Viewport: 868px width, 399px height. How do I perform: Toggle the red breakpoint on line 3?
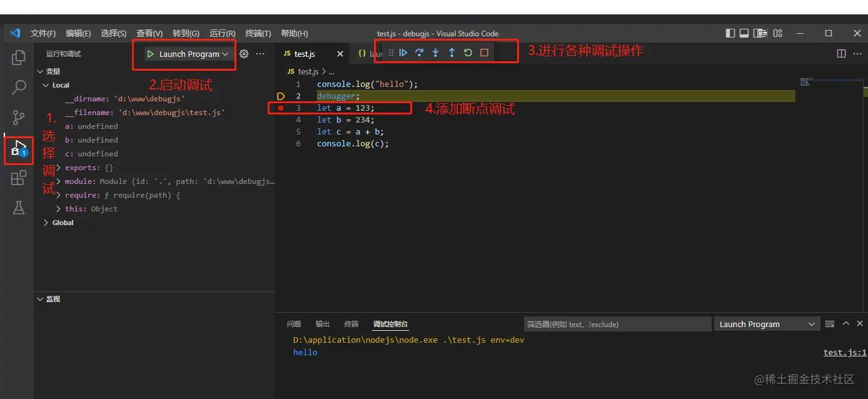281,108
